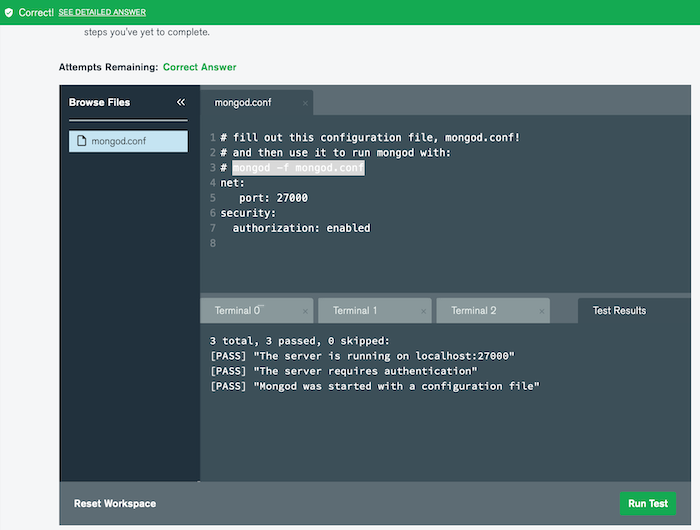700x530 pixels.
Task: Close the Terminal 2 tab
Action: (542, 311)
